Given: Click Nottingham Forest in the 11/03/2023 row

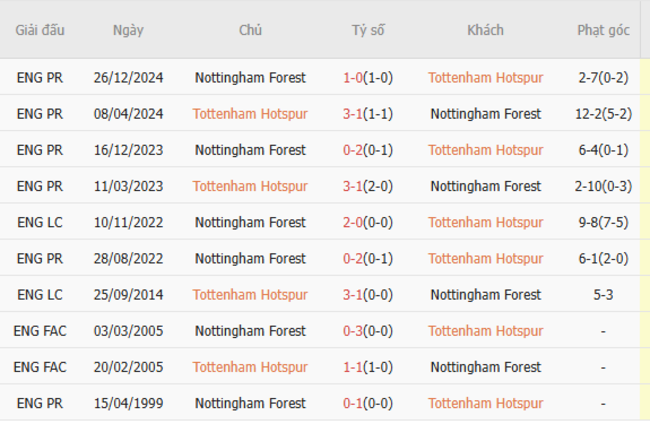Looking at the screenshot, I should click(x=485, y=186).
